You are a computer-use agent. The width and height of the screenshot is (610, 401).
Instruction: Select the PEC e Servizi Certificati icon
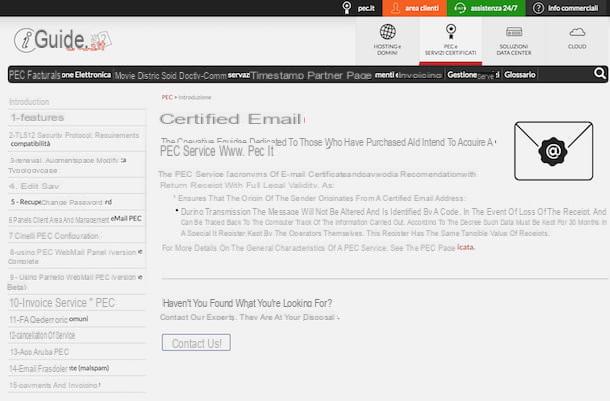(x=450, y=31)
